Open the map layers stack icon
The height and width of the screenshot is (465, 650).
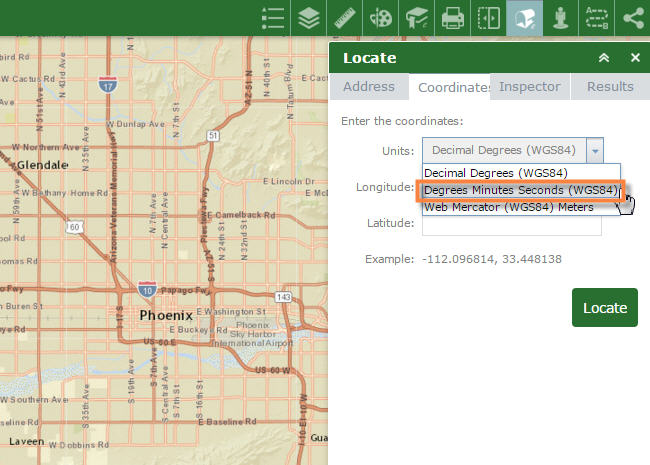[309, 18]
